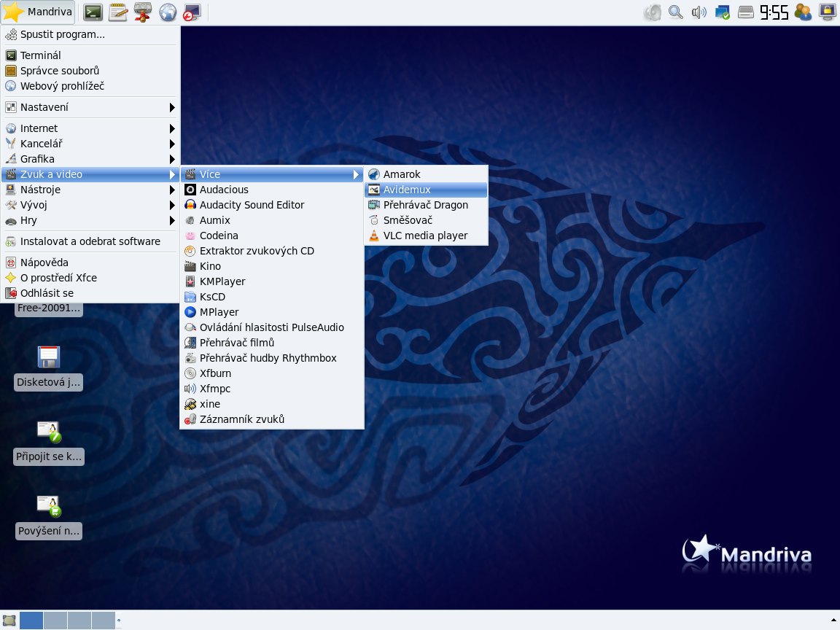This screenshot has width=840, height=630.
Task: Switch to the fourth workspace
Action: [x=103, y=621]
